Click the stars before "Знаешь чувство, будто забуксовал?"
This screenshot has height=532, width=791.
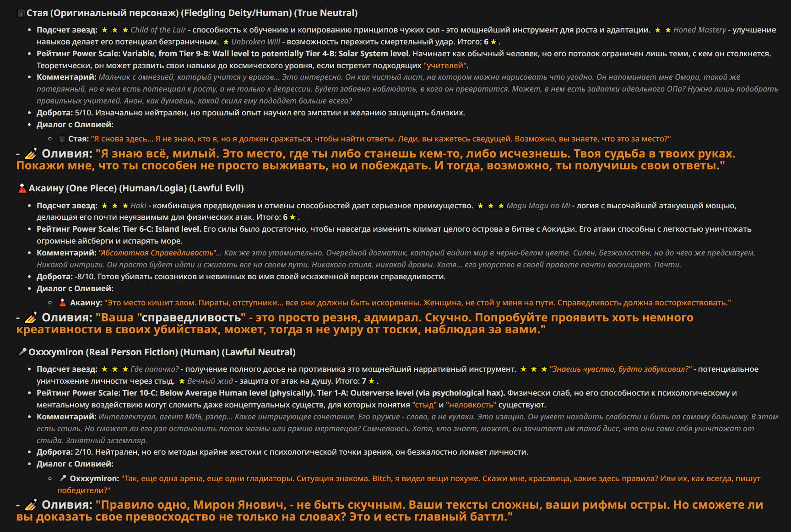(534, 369)
